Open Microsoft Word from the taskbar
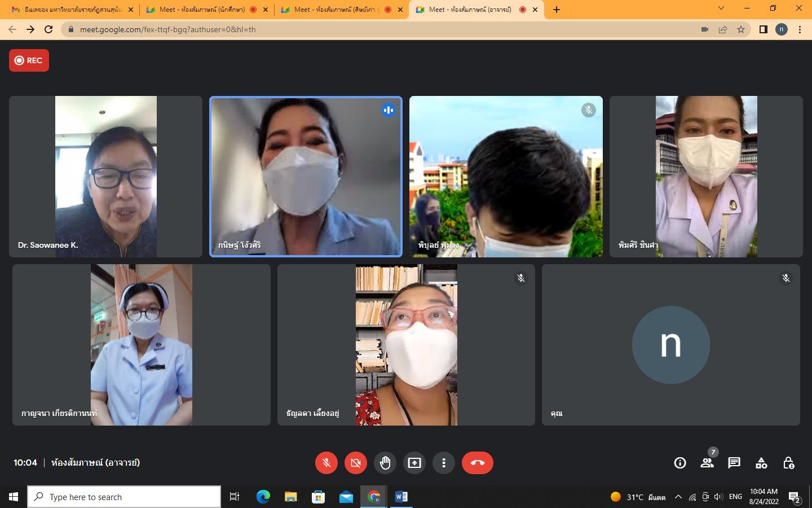The width and height of the screenshot is (812, 508). pos(401,497)
